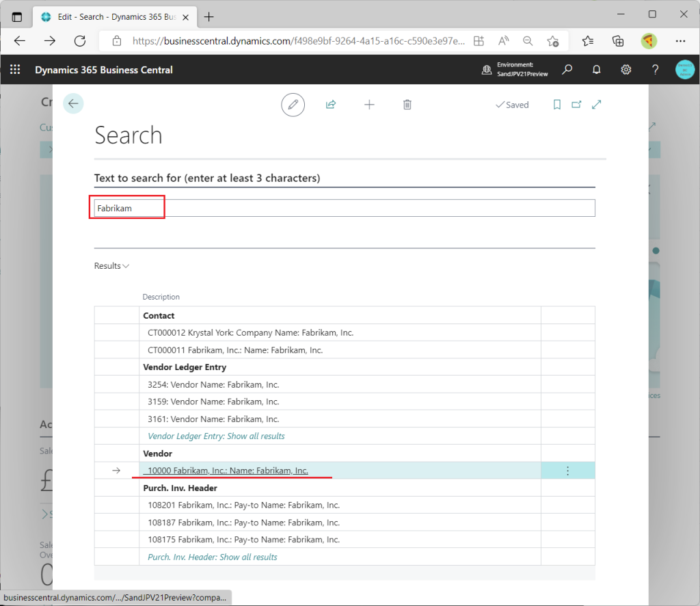Add this page to favorites
Image resolution: width=700 pixels, height=606 pixels.
(x=552, y=41)
